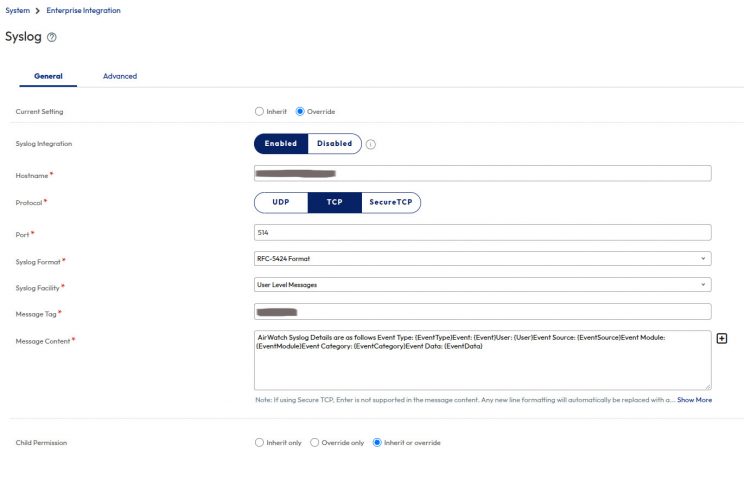This screenshot has width=744, height=495.
Task: Click the Message Tag label
Action: pos(36,314)
